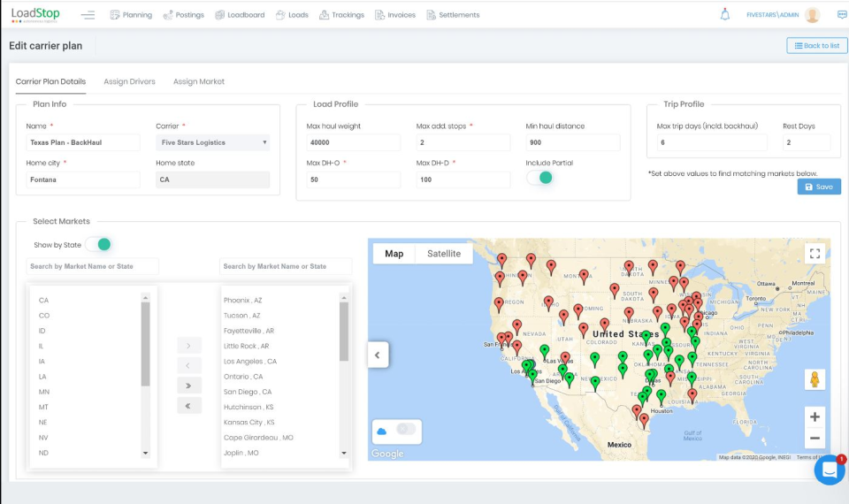Image resolution: width=849 pixels, height=504 pixels.
Task: Open the Invoices menu
Action: pyautogui.click(x=395, y=15)
